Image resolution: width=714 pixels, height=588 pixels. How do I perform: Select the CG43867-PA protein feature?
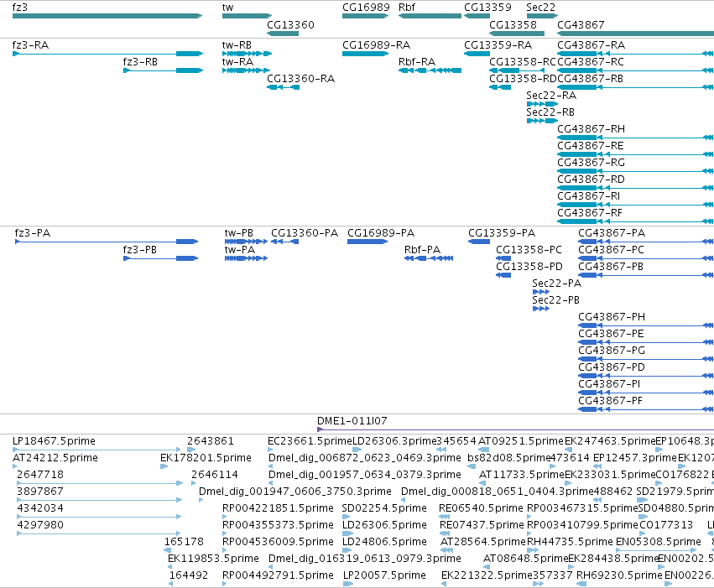tap(646, 242)
